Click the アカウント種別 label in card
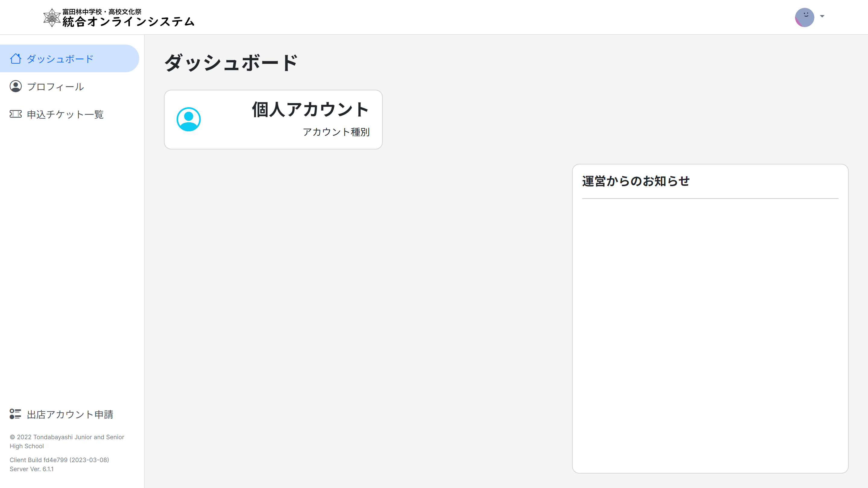 click(336, 132)
